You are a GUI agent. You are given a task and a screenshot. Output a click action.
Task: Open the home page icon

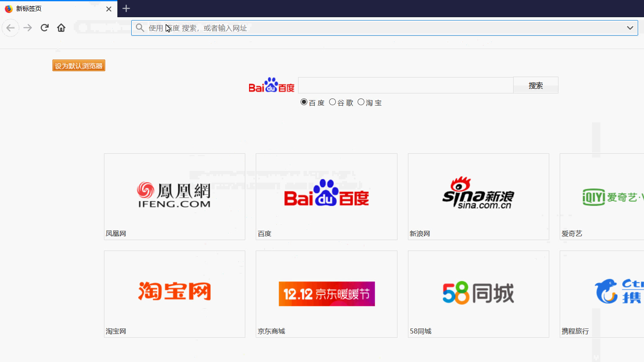tap(61, 28)
